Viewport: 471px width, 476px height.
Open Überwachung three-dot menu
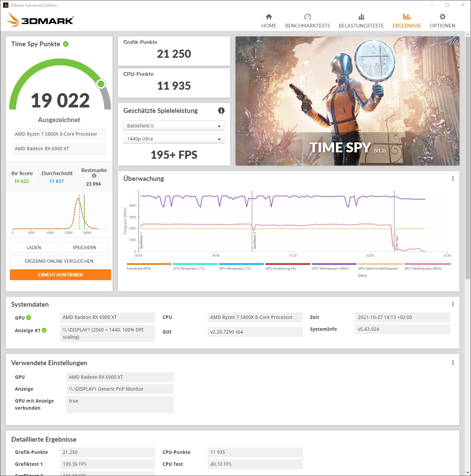pos(453,178)
